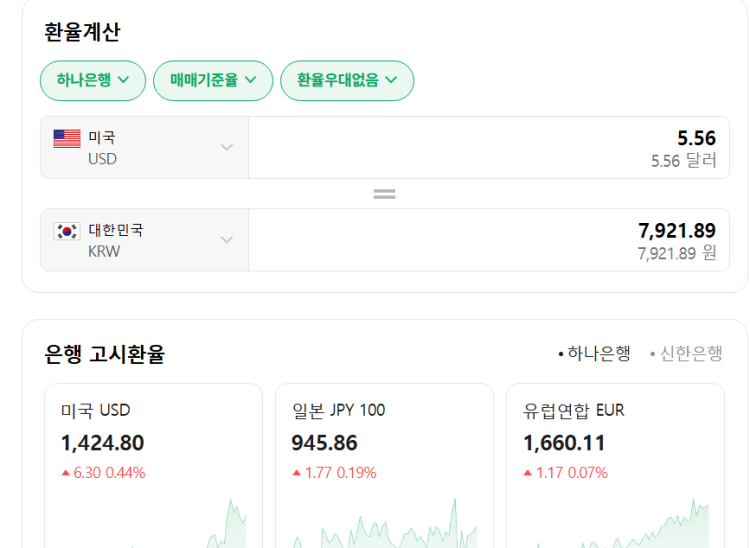Open the 하나은행 bank dropdown

click(x=93, y=81)
